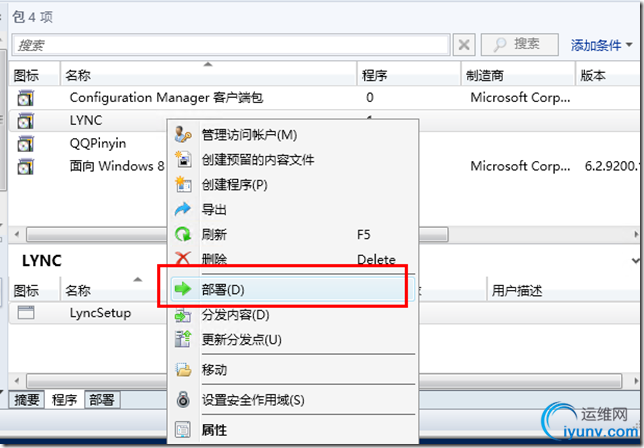Select the Configuration Manager 客户端包 row
Viewport: 644px width, 448px height.
pos(324,98)
